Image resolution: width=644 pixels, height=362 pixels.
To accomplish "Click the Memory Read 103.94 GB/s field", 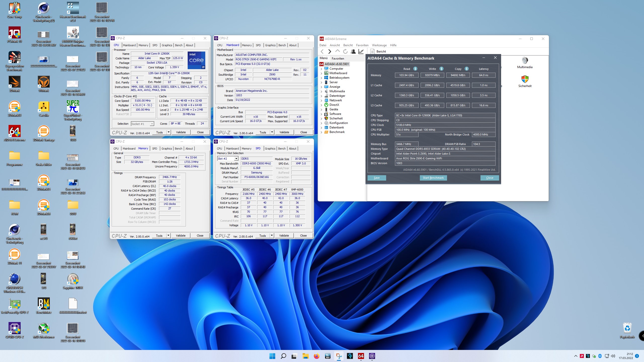I will pos(407,75).
